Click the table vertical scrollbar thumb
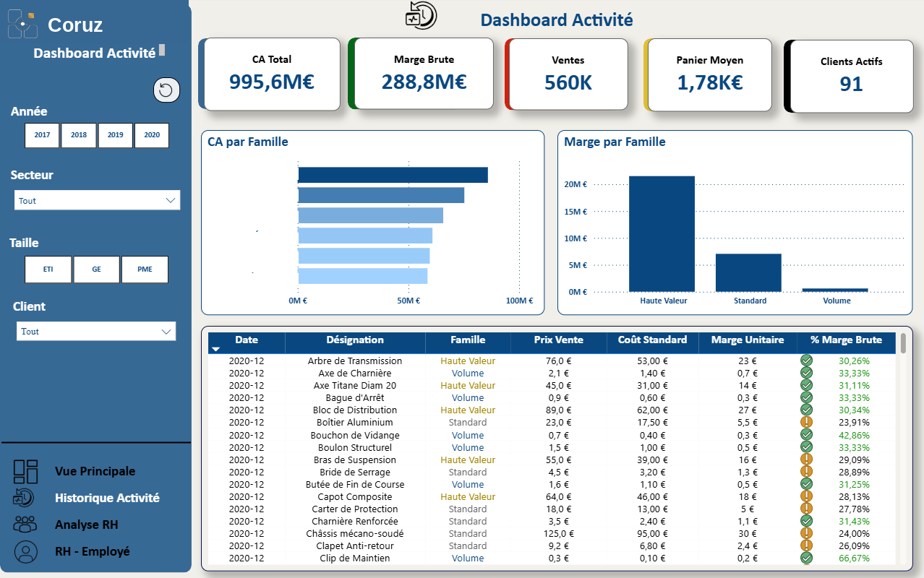 point(902,343)
